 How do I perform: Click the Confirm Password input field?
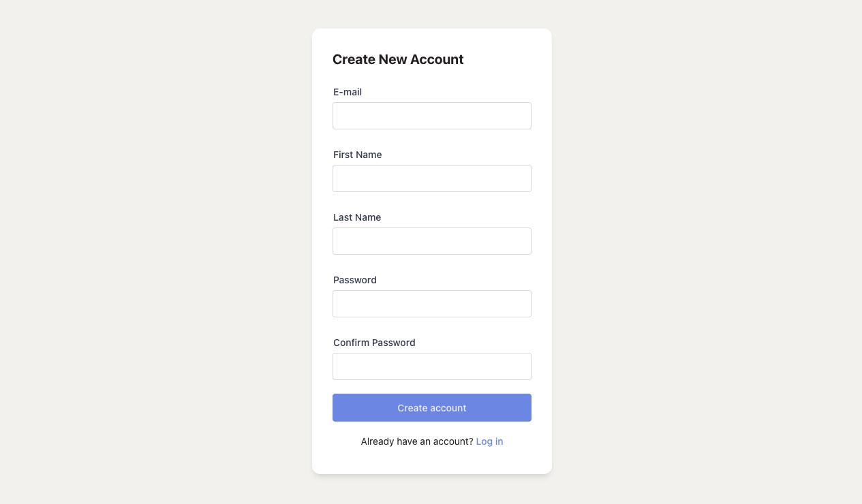[x=432, y=366]
